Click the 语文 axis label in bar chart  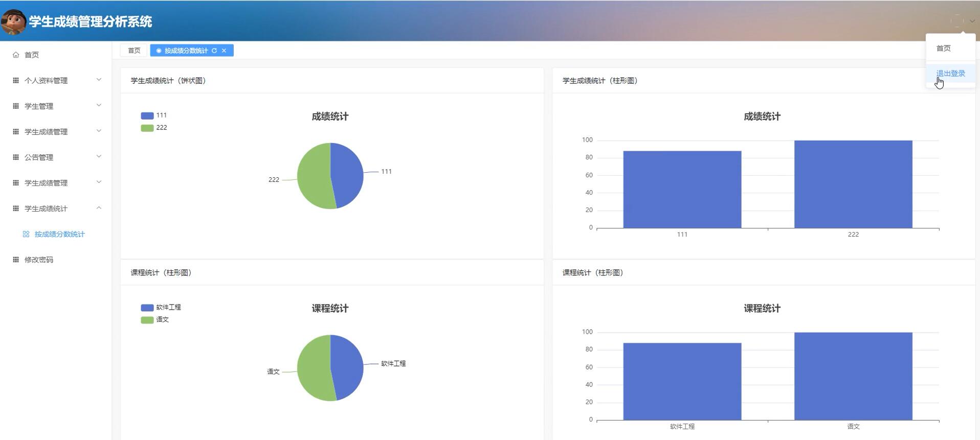853,426
